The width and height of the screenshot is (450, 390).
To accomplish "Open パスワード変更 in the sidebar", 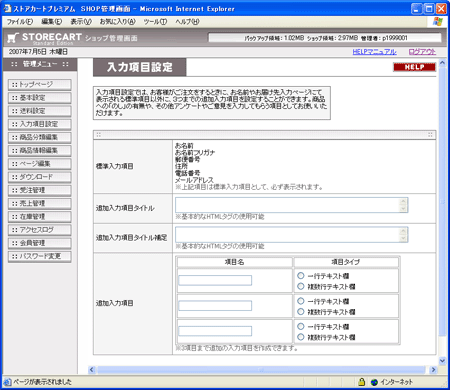I will click(x=40, y=256).
